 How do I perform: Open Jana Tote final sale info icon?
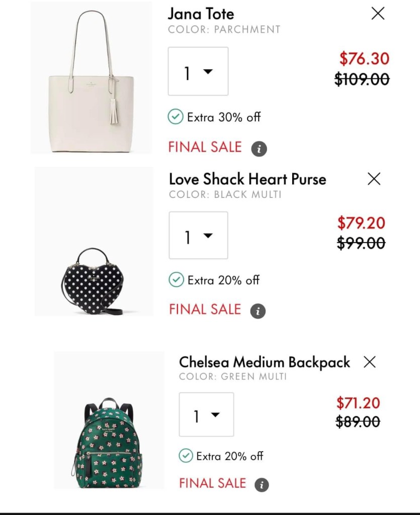(260, 149)
